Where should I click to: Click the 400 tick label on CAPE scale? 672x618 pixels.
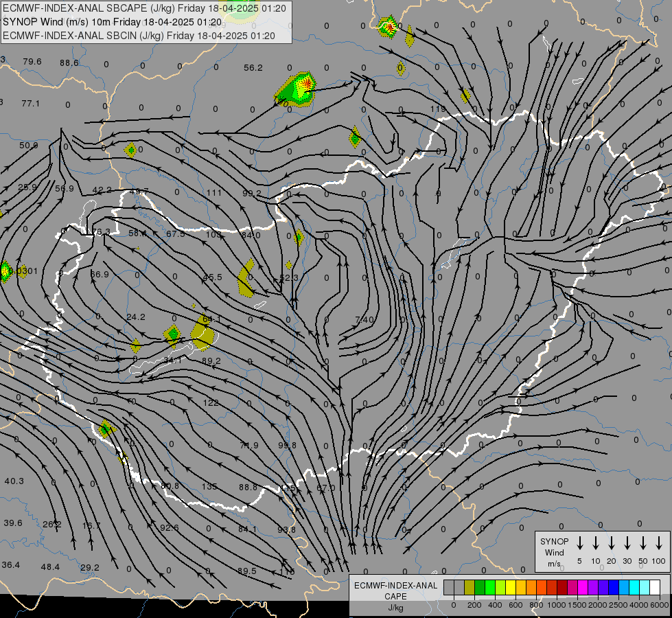[x=495, y=605]
